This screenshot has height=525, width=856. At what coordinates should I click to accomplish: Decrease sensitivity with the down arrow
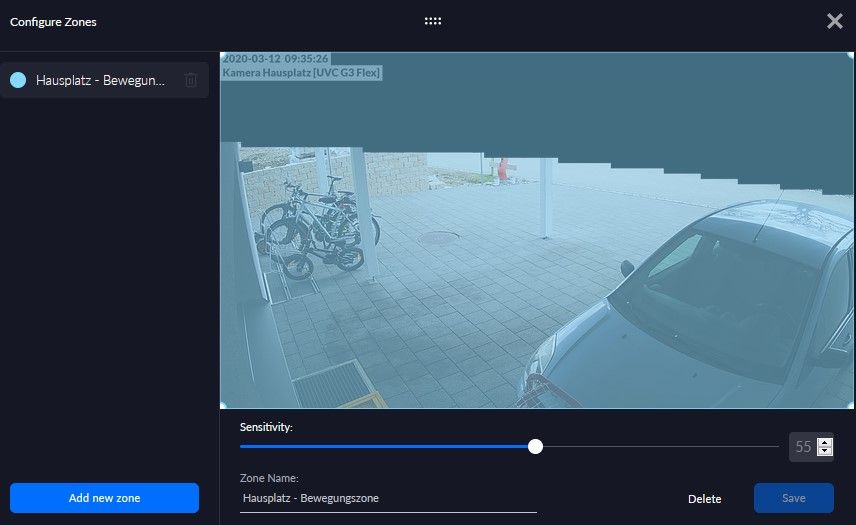(825, 451)
